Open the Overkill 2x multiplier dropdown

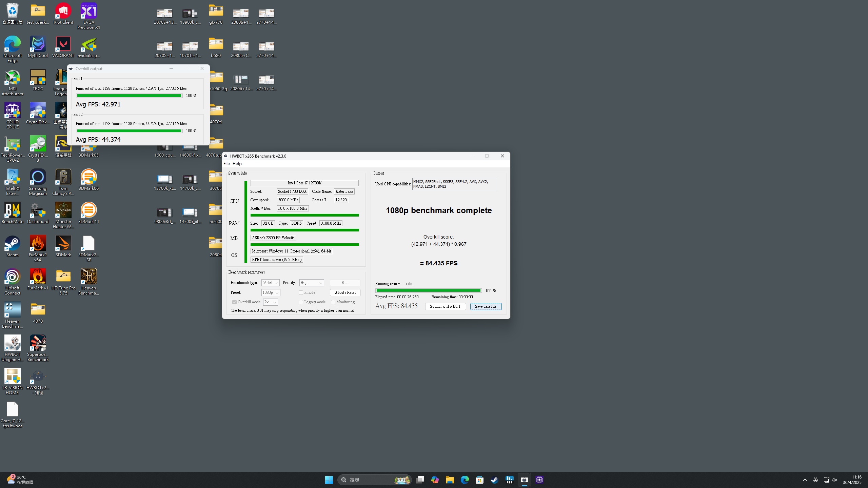point(270,302)
